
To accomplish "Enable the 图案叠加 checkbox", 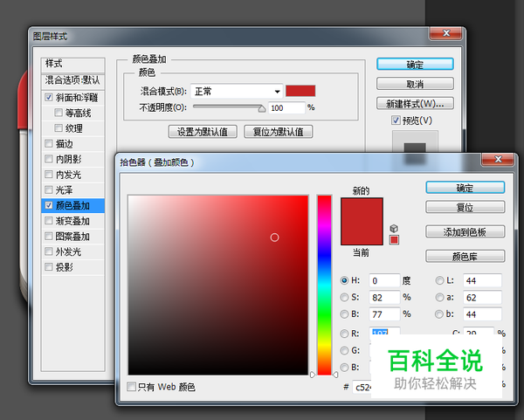I will [x=49, y=236].
